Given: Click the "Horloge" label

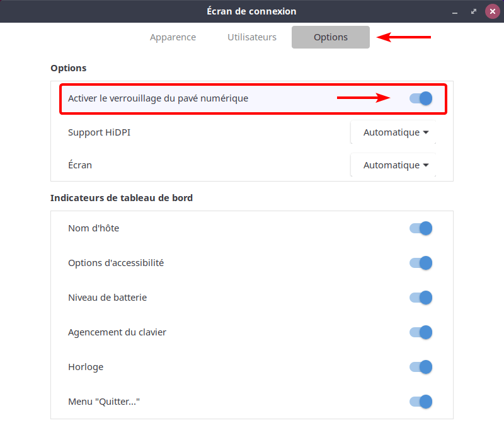Looking at the screenshot, I should click(86, 368).
